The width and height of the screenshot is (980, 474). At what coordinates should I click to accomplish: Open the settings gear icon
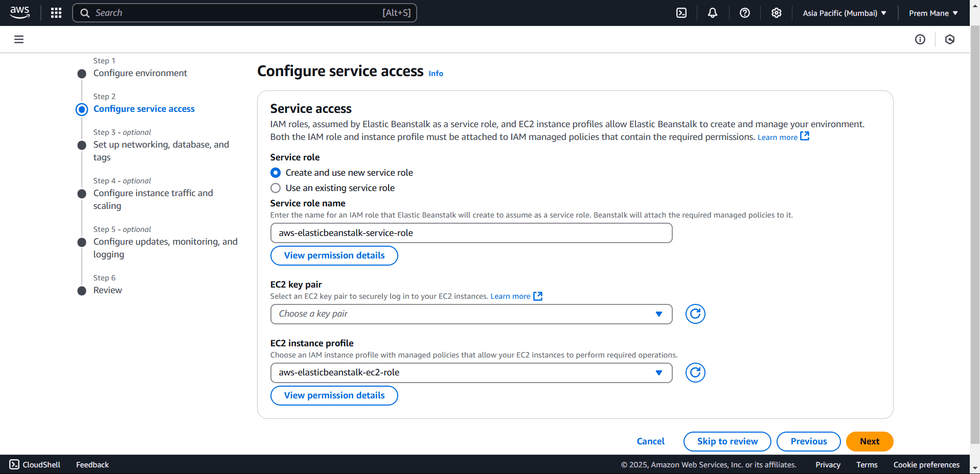click(x=777, y=13)
